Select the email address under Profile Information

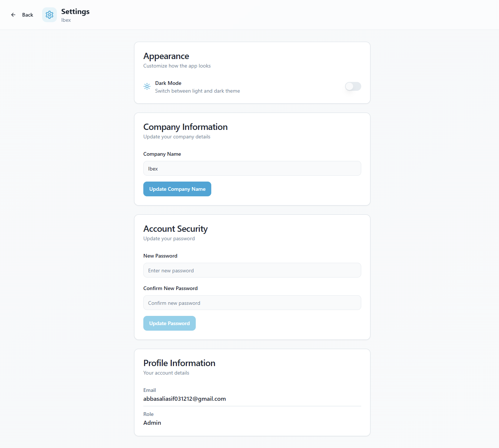[184, 399]
